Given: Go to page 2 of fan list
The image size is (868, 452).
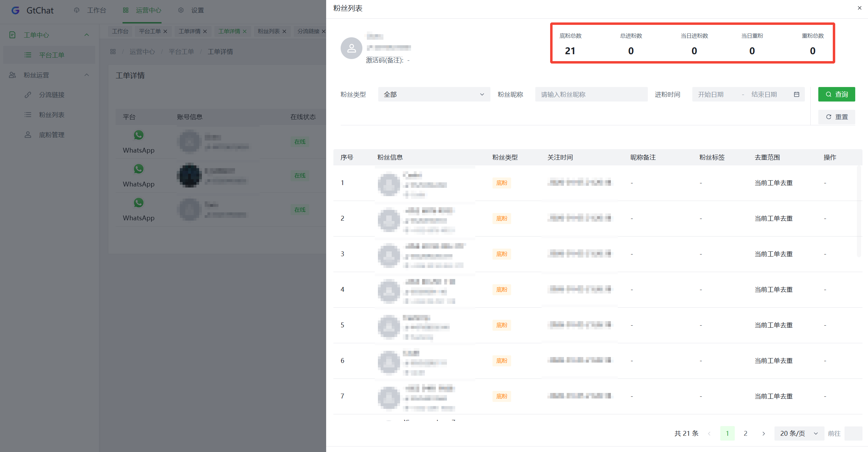Looking at the screenshot, I should (745, 433).
